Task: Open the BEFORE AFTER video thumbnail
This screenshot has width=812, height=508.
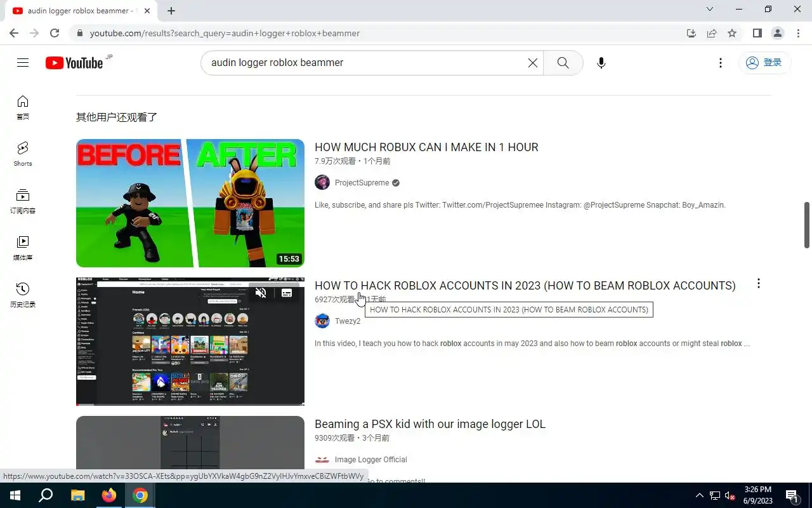Action: point(190,203)
